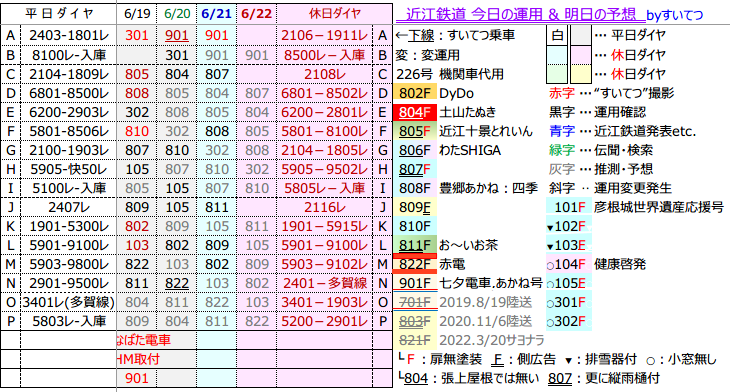The width and height of the screenshot is (730, 392).
Task: Select the 平日ダイヤ column header
Action: (x=59, y=14)
